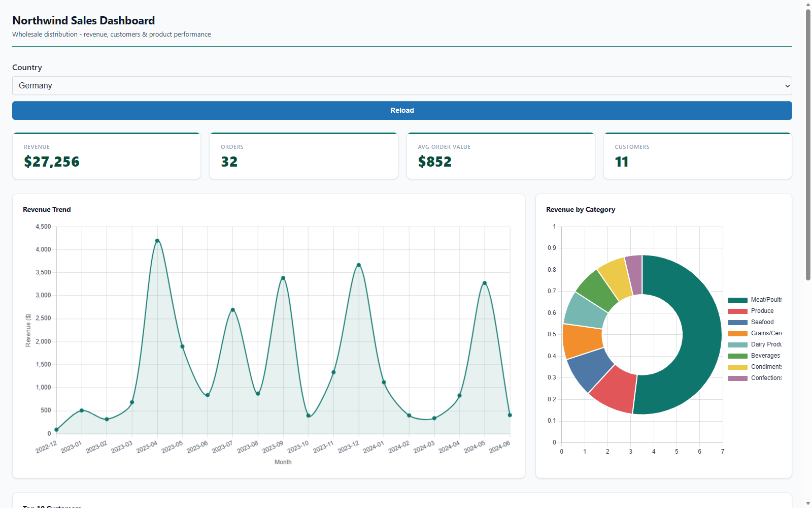This screenshot has width=812, height=508.
Task: Hide the Dairy Products legend entry
Action: 755,344
